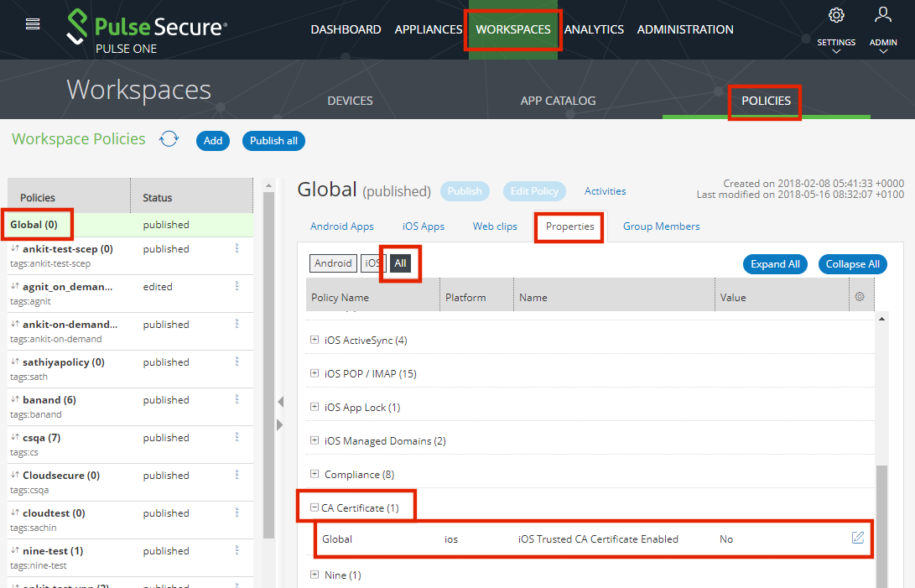This screenshot has height=588, width=915.
Task: Click the Add policy button
Action: 213,141
